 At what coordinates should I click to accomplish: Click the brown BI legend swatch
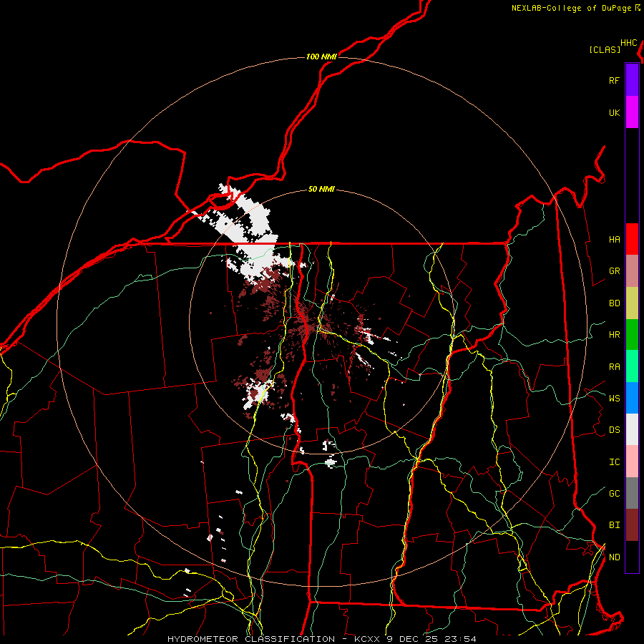pyautogui.click(x=632, y=525)
